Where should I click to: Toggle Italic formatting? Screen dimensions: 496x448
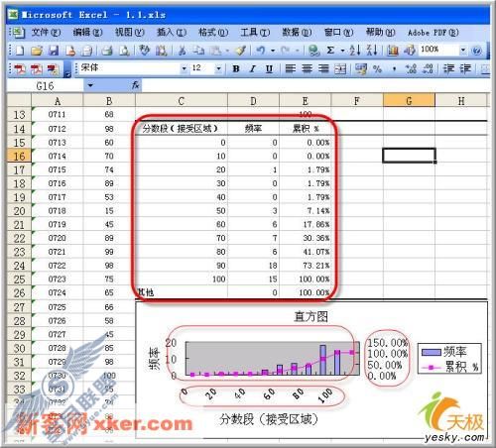(x=253, y=68)
